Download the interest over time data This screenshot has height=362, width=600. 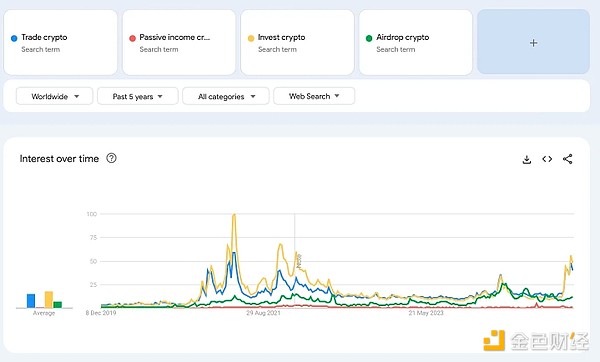point(527,159)
